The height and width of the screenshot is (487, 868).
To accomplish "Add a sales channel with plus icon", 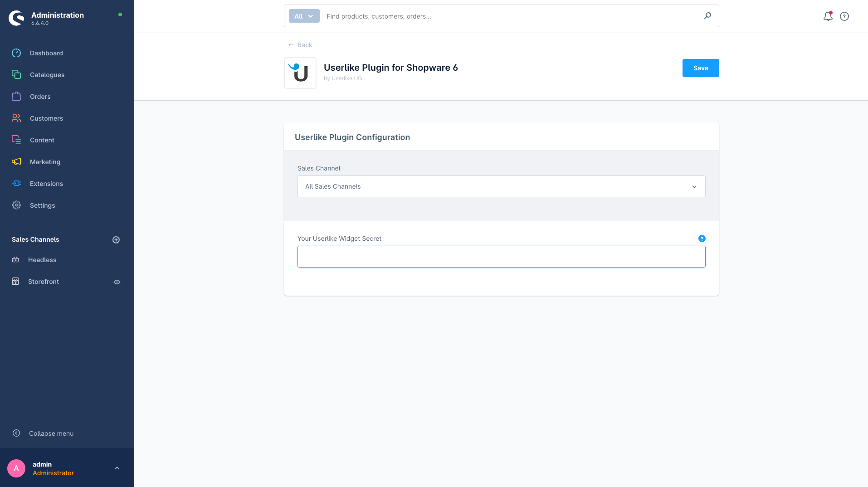I will 116,240.
